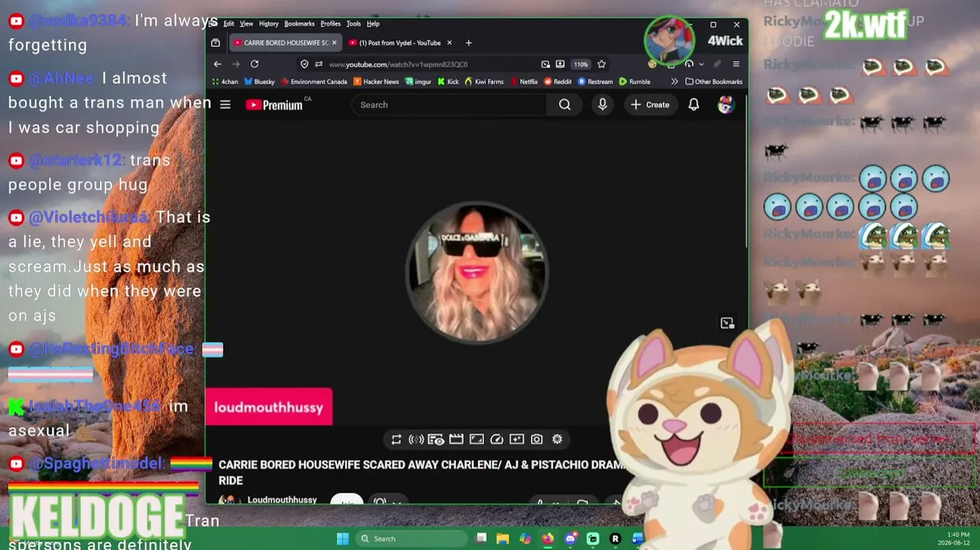Close the CARRIE BORED HOUSEWIFE tab
The image size is (980, 550).
334,43
